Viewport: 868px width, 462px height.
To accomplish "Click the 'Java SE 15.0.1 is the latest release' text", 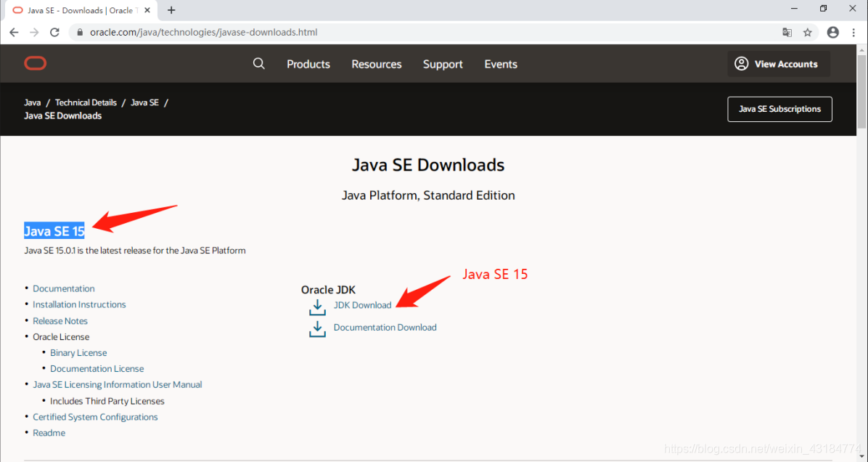I will pos(134,251).
